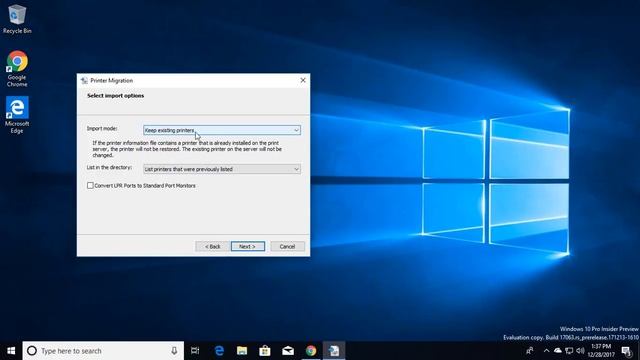640x360 pixels.
Task: Click the Cortana microphone icon
Action: click(x=174, y=351)
